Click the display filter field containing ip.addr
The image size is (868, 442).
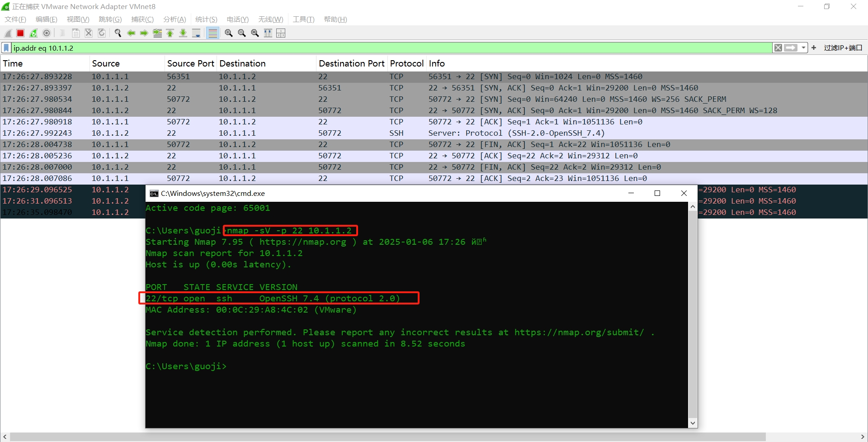pos(392,48)
